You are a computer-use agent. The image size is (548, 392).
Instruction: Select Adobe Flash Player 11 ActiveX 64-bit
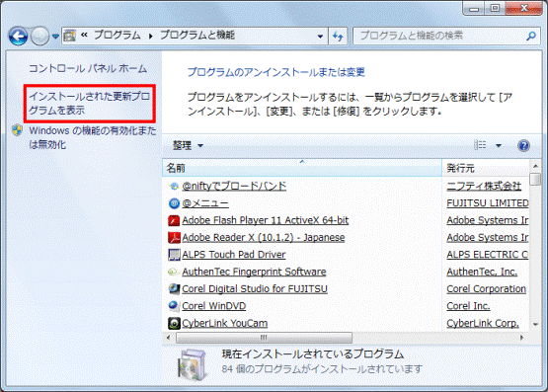(x=266, y=220)
